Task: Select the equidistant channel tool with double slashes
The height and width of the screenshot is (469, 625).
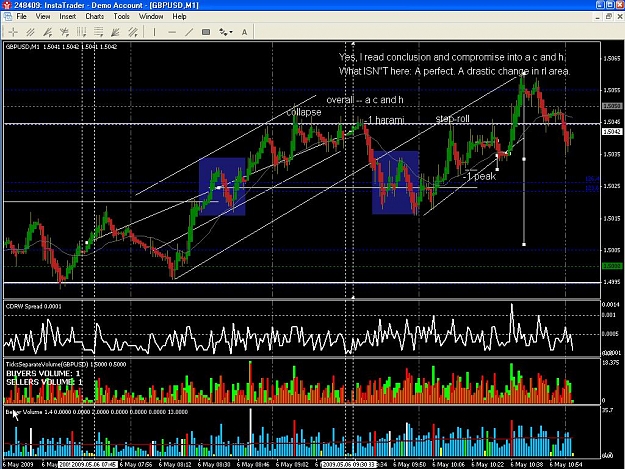Action: coord(30,32)
